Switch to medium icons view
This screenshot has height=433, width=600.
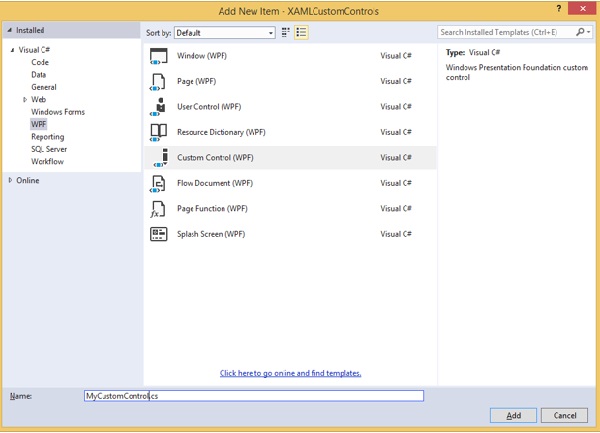coord(301,33)
